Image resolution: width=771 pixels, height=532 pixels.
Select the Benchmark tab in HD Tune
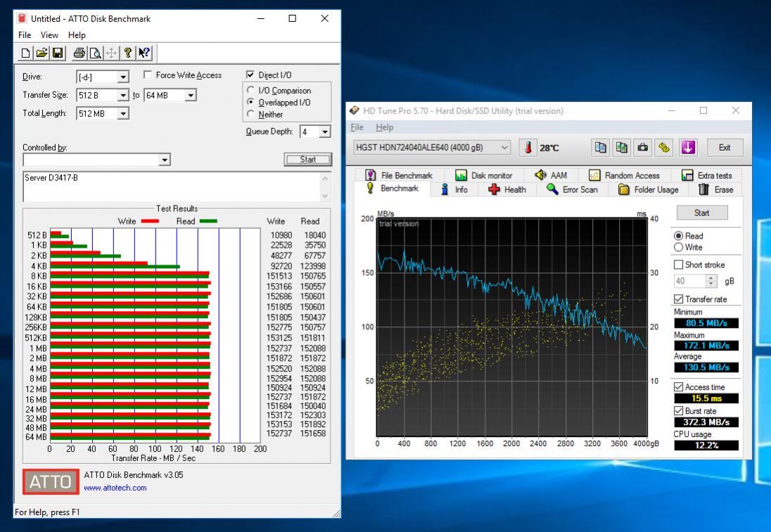pyautogui.click(x=393, y=189)
